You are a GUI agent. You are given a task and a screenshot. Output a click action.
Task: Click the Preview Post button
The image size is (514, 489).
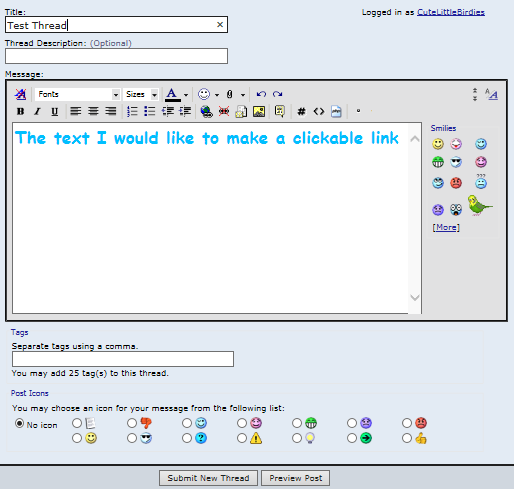pos(296,478)
